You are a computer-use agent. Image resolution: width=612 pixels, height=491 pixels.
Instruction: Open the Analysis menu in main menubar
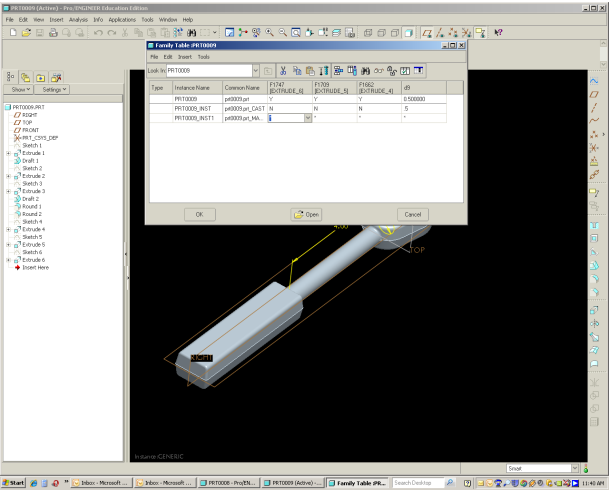point(78,19)
